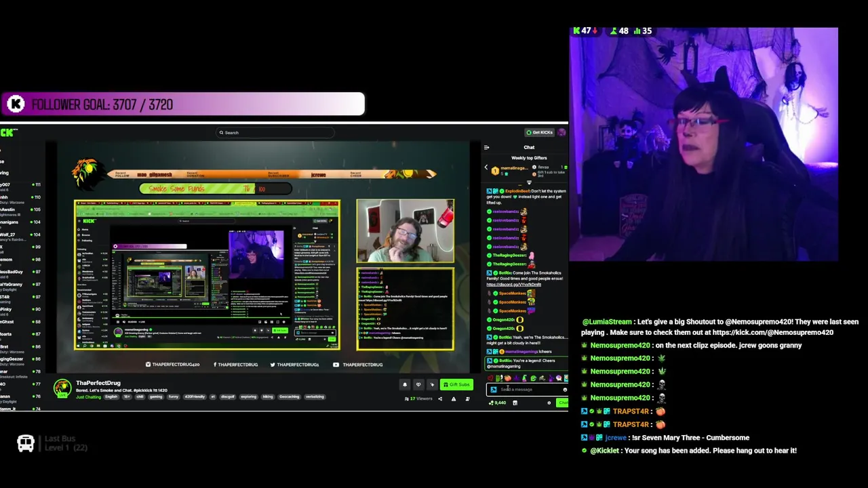The height and width of the screenshot is (488, 868).
Task: Open the chat settings gear icon
Action: (549, 403)
